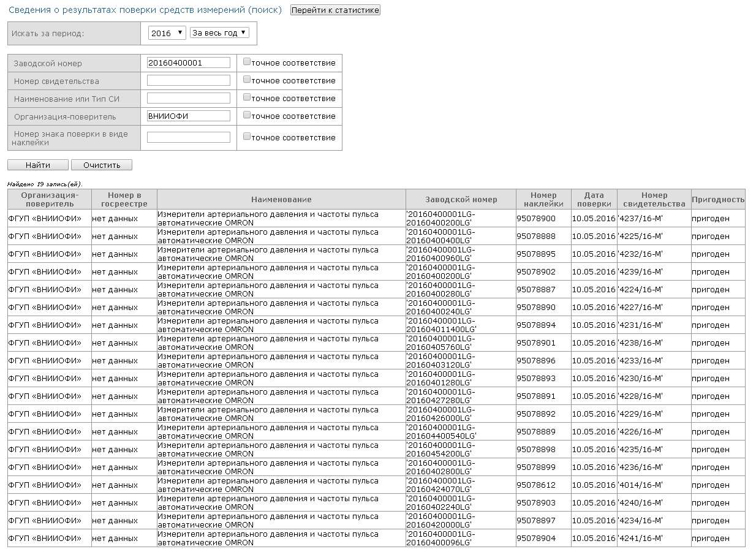Click the 'Очистить' clear button
756x560 pixels.
coord(102,165)
